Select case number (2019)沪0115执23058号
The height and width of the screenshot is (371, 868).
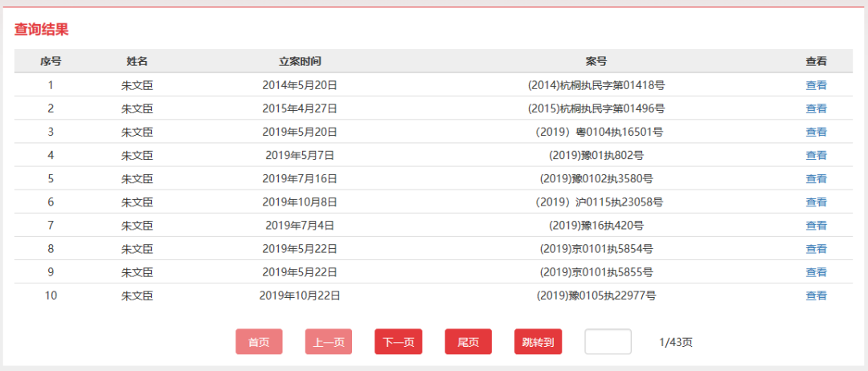tap(599, 202)
